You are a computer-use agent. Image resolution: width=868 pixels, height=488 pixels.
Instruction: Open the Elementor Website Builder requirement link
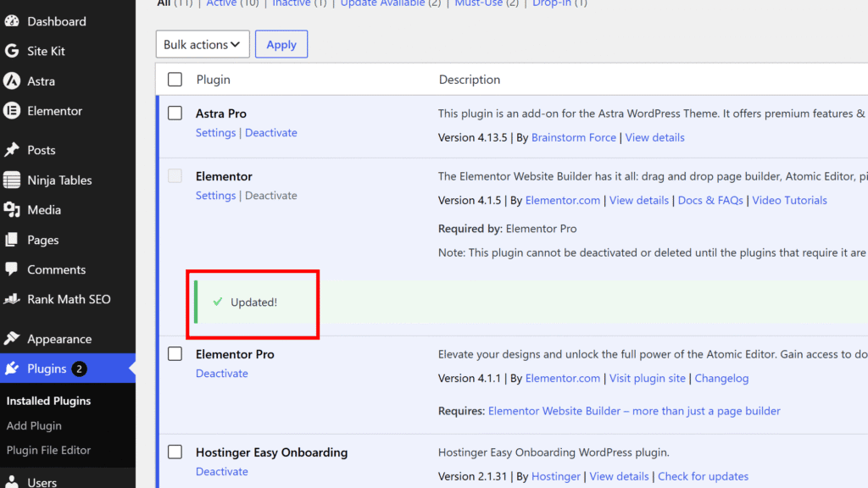point(634,411)
